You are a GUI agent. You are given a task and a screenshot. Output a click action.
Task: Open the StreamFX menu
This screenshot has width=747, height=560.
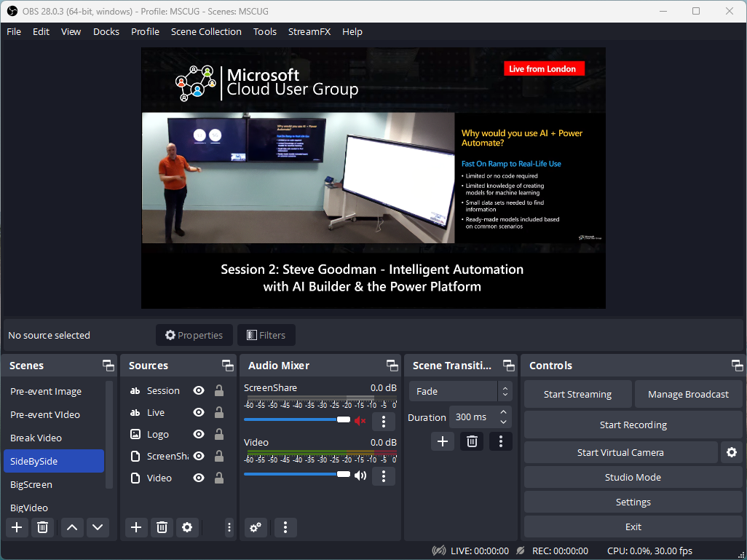(309, 31)
